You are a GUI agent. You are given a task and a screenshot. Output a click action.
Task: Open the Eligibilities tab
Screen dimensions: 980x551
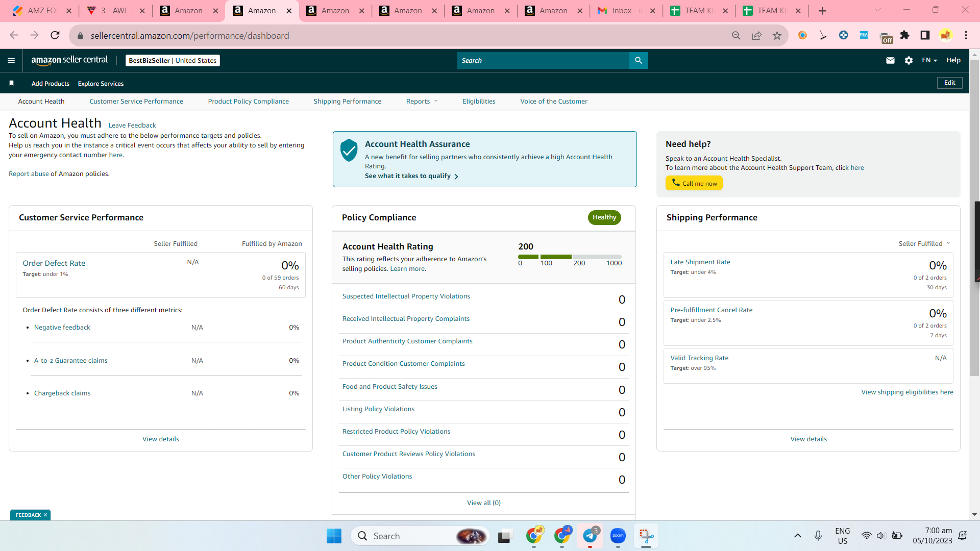point(479,101)
